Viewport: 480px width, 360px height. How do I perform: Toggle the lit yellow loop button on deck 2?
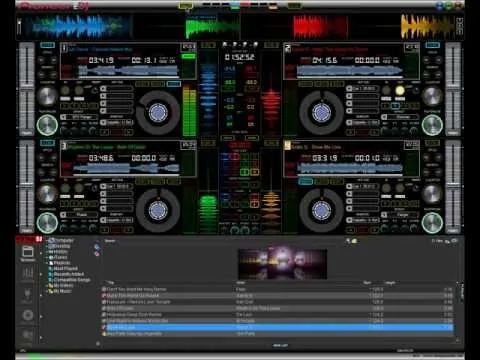(x=400, y=90)
